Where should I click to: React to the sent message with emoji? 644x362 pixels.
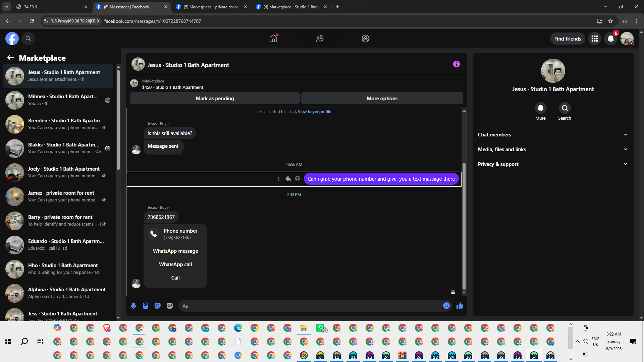click(298, 179)
